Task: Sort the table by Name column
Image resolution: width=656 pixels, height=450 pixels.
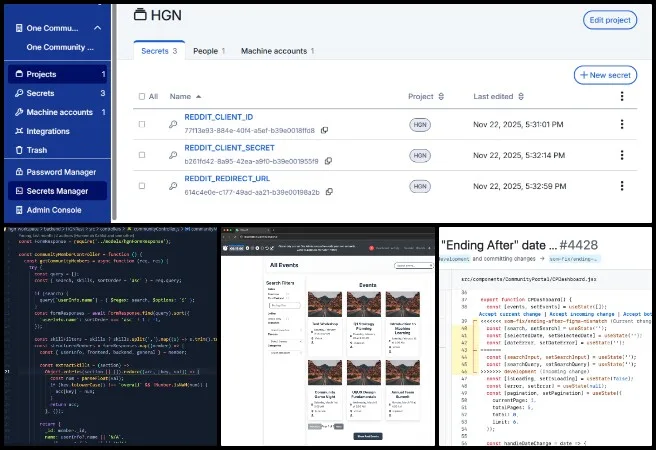Action: point(185,97)
